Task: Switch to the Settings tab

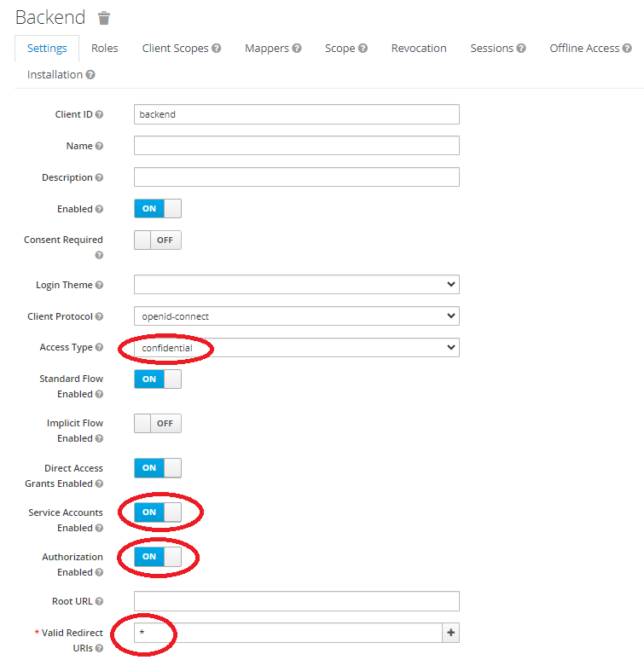Action: 47,49
